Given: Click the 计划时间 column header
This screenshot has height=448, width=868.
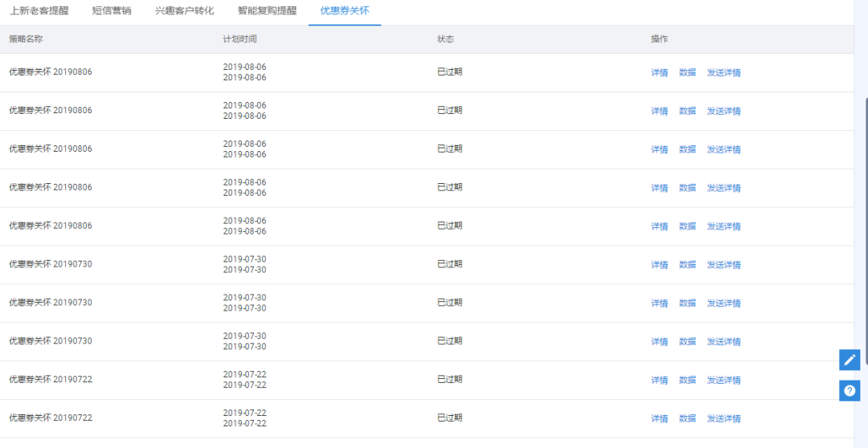Looking at the screenshot, I should point(240,39).
